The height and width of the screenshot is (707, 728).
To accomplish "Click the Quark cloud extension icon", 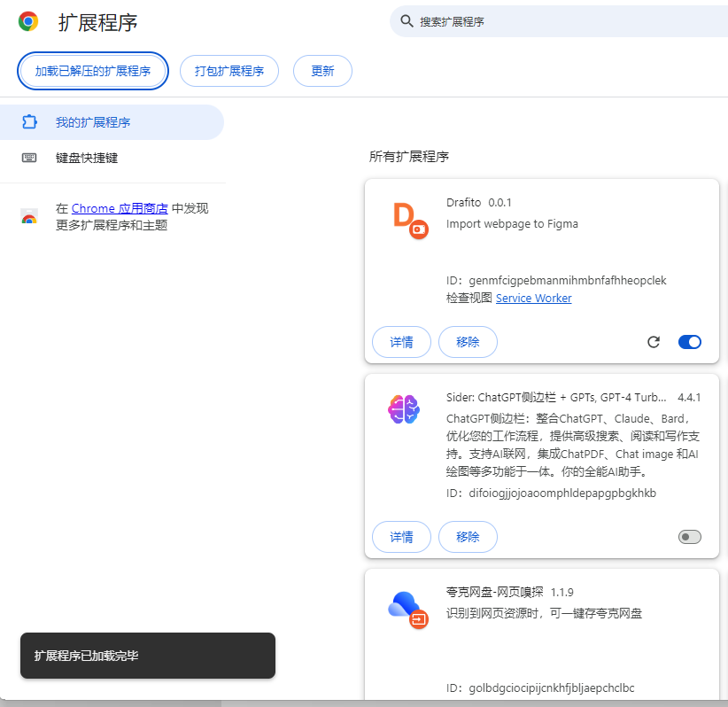I will [x=408, y=610].
